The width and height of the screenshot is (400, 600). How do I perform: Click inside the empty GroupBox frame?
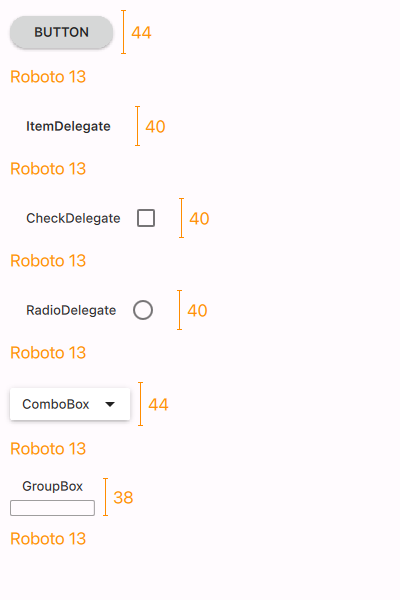click(52, 508)
